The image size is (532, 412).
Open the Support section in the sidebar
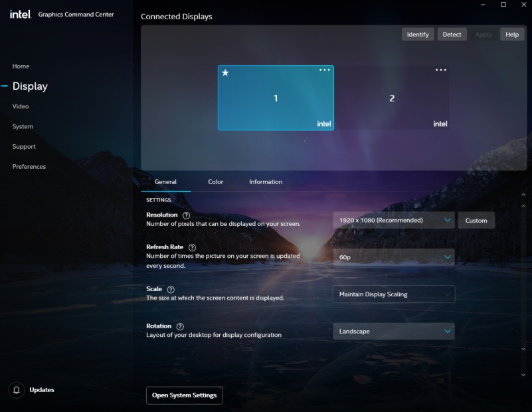[24, 147]
